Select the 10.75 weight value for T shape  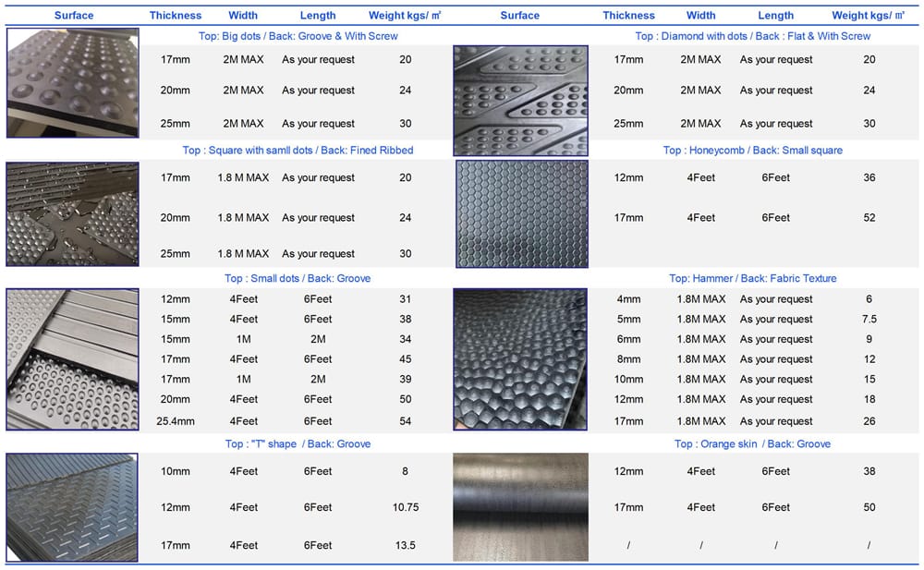pos(406,507)
